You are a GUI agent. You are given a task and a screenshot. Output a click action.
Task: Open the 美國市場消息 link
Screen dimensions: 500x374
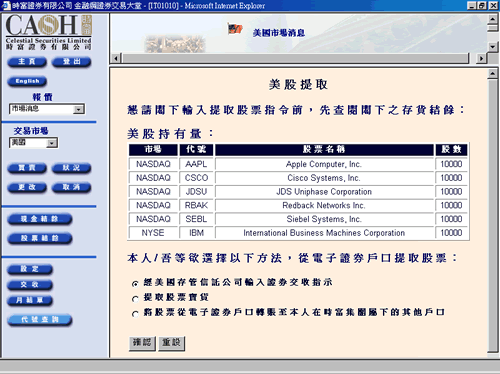click(x=279, y=33)
